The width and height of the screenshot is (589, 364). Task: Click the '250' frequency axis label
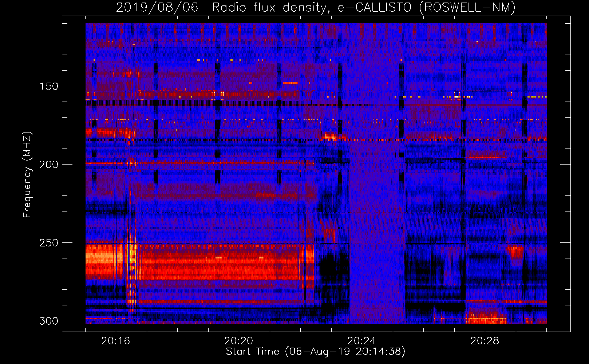[x=49, y=243]
